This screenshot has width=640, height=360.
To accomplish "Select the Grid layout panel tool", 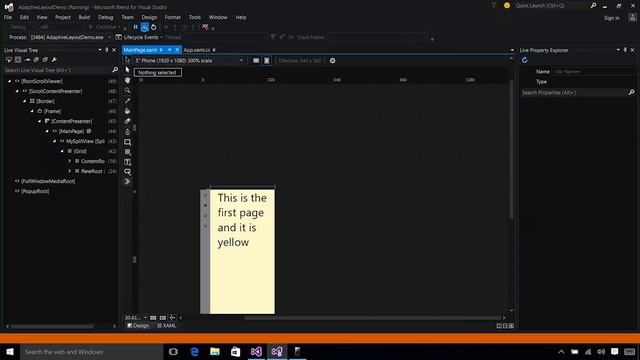I will 127,152.
